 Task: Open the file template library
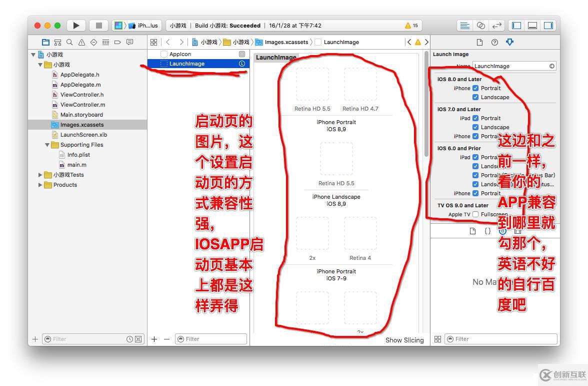(472, 231)
